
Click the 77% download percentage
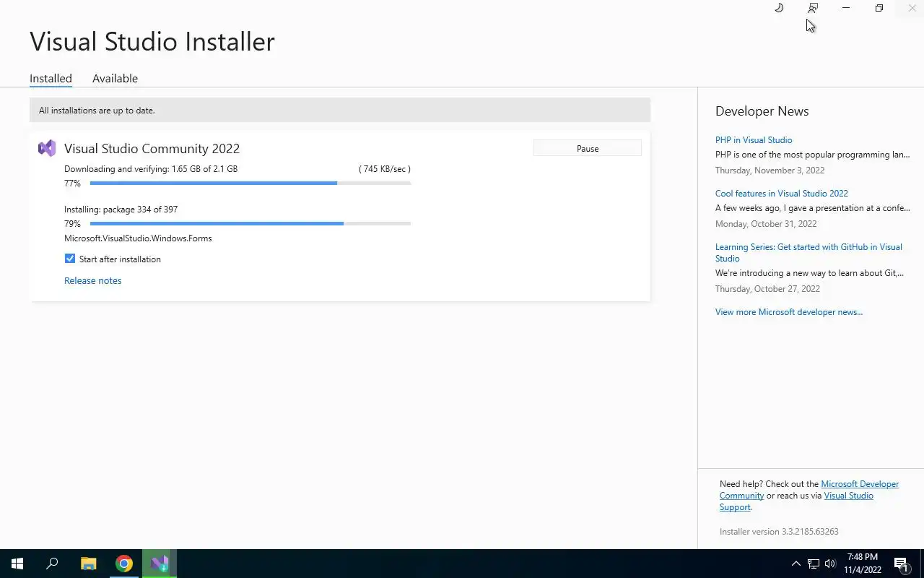tap(72, 184)
